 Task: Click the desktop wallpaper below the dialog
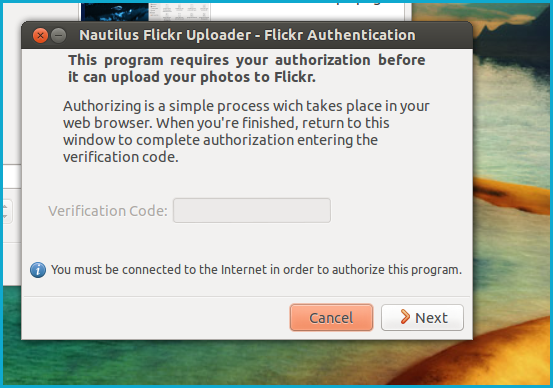coord(247,362)
